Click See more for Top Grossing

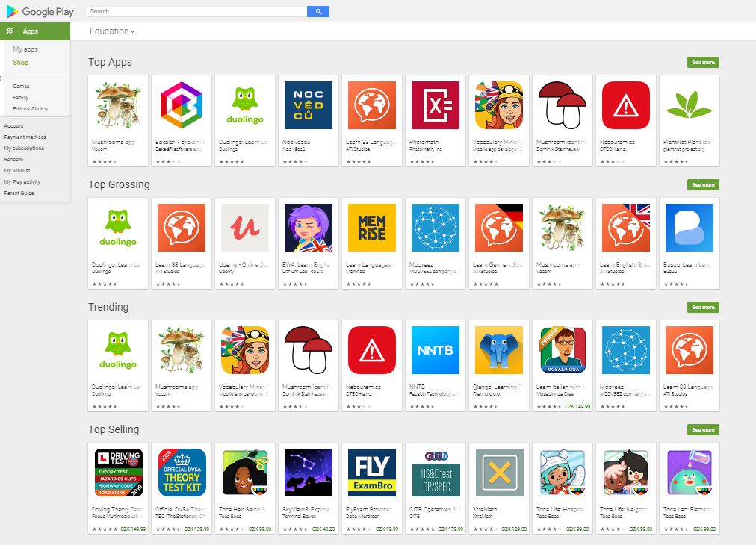tap(703, 185)
